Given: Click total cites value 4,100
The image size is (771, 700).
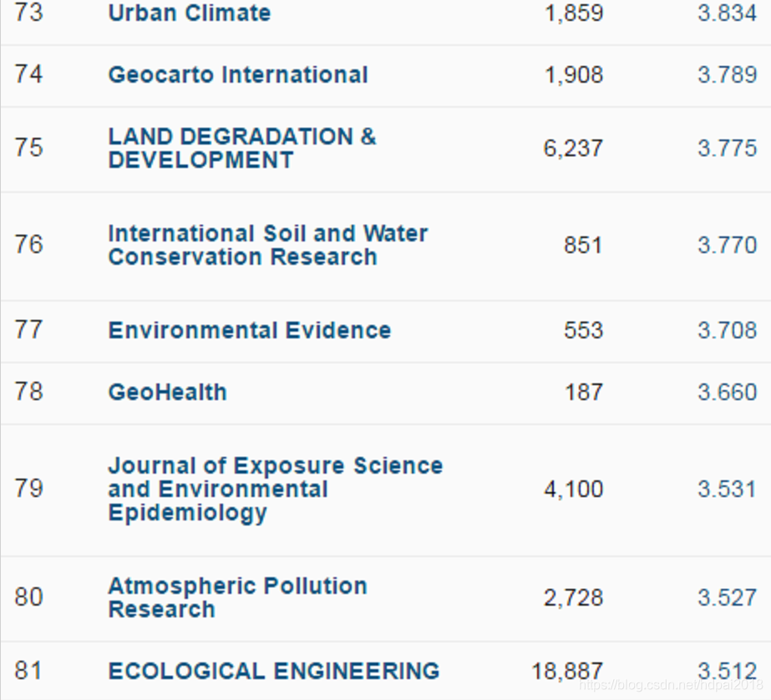Looking at the screenshot, I should [573, 489].
